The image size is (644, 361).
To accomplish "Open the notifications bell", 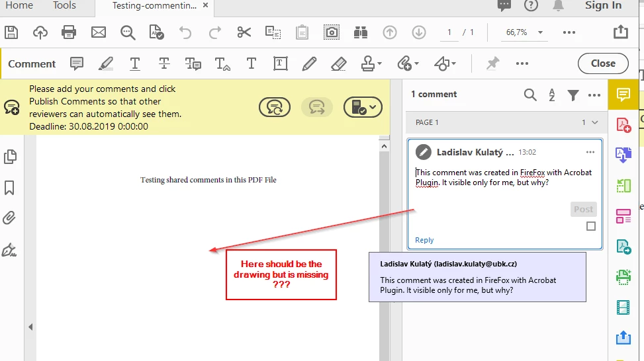I will click(x=558, y=5).
